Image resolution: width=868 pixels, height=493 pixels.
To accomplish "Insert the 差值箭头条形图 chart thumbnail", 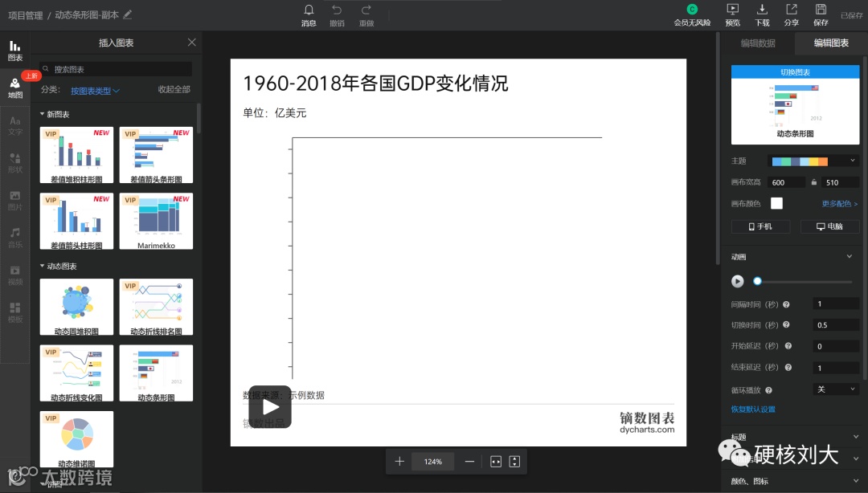I will [x=156, y=155].
